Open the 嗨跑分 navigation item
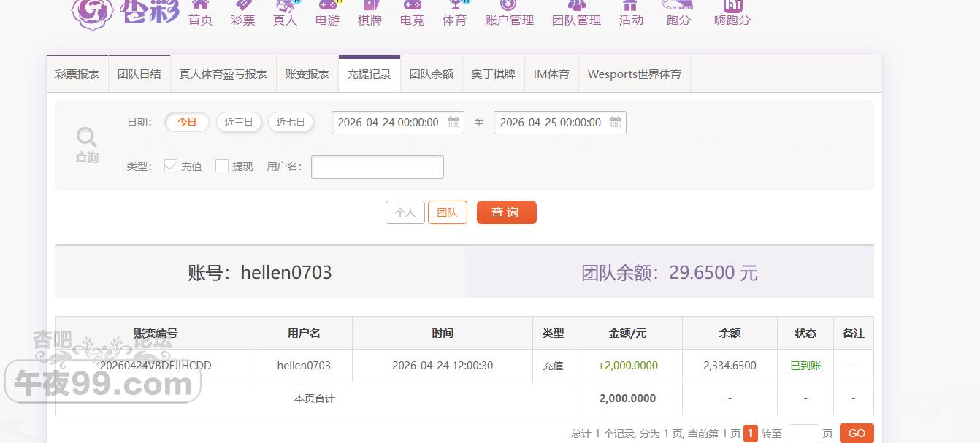980x443 pixels. click(732, 15)
